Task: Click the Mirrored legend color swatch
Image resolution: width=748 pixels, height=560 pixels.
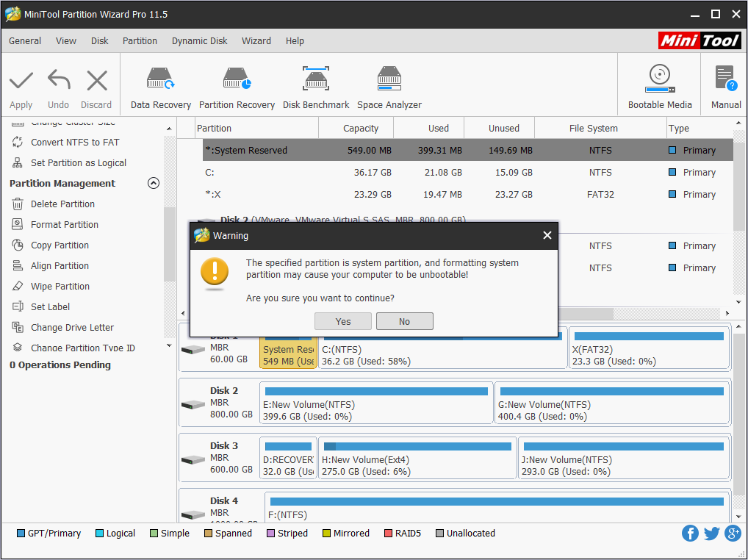Action: tap(328, 533)
